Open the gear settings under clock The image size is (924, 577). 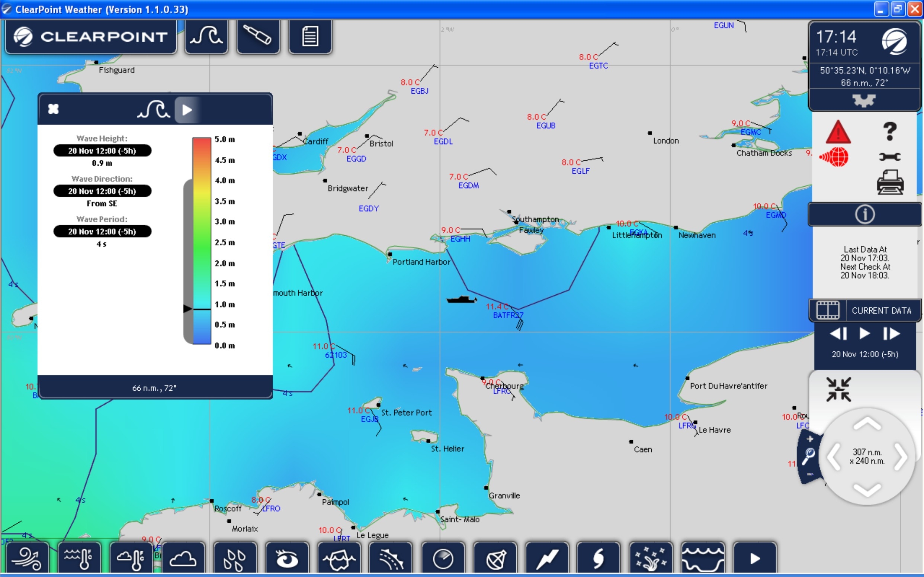coord(864,100)
